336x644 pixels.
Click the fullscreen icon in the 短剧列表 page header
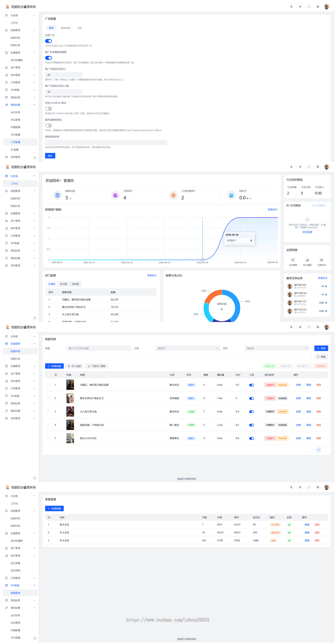[309, 327]
